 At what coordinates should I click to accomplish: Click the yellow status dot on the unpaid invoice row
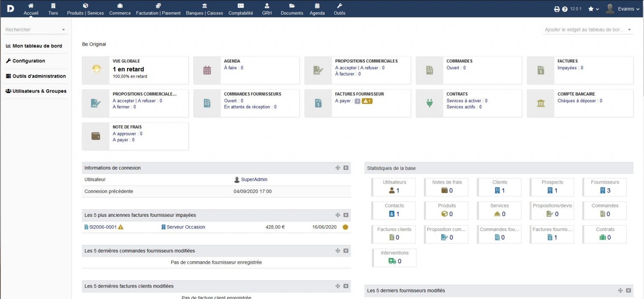[x=345, y=226]
